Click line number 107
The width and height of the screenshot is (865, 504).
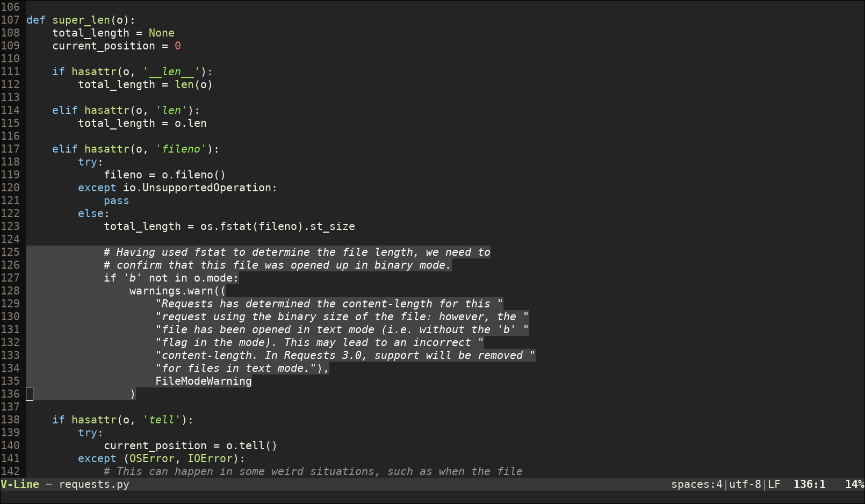coord(10,20)
